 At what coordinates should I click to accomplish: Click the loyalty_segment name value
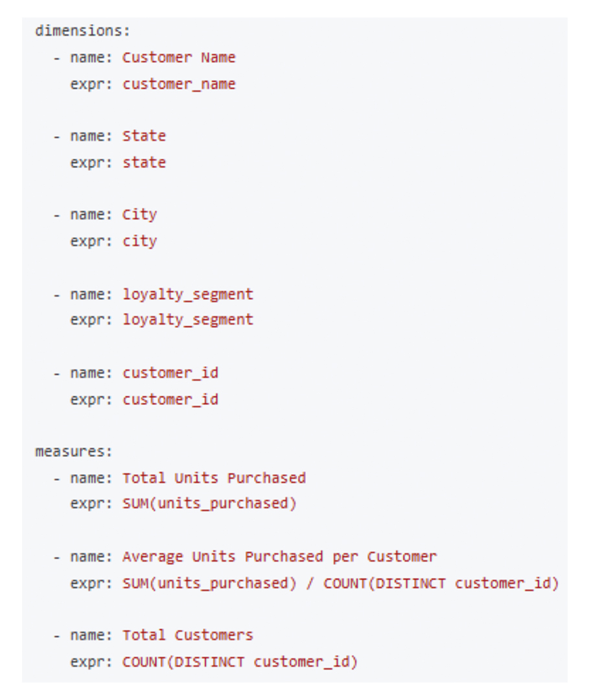pyautogui.click(x=188, y=294)
